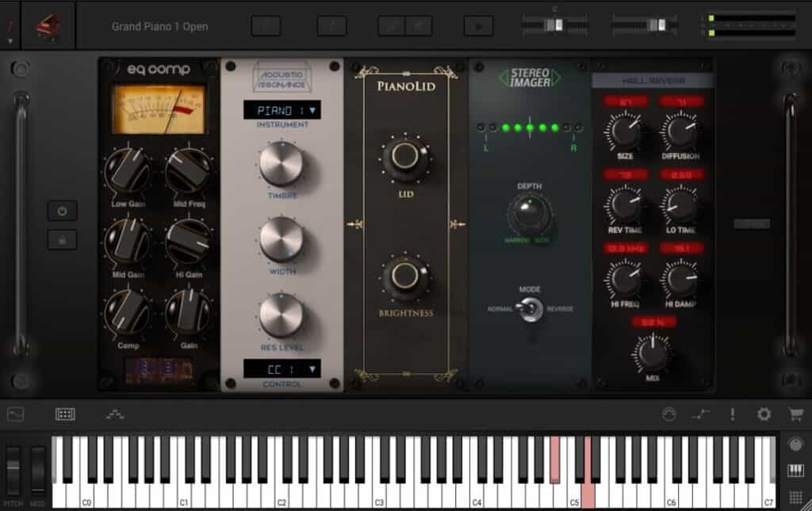The height and width of the screenshot is (511, 812).
Task: Click the exclamation mark alert icon
Action: [x=732, y=414]
